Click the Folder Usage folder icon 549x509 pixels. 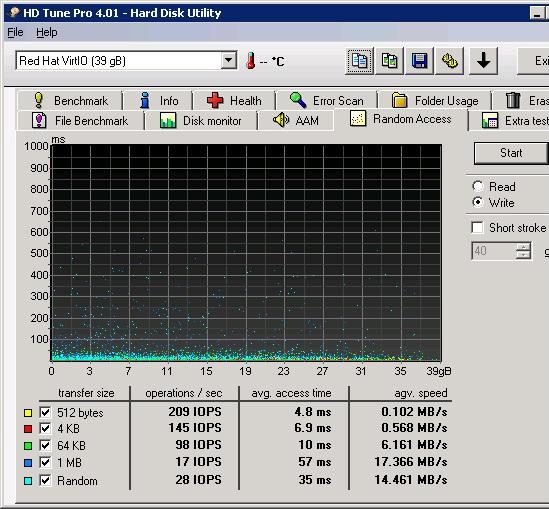(x=399, y=100)
